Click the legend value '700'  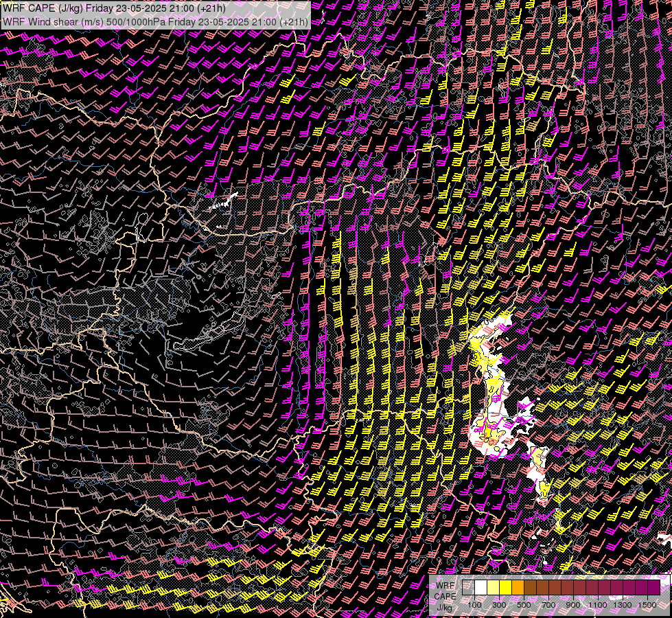(548, 605)
